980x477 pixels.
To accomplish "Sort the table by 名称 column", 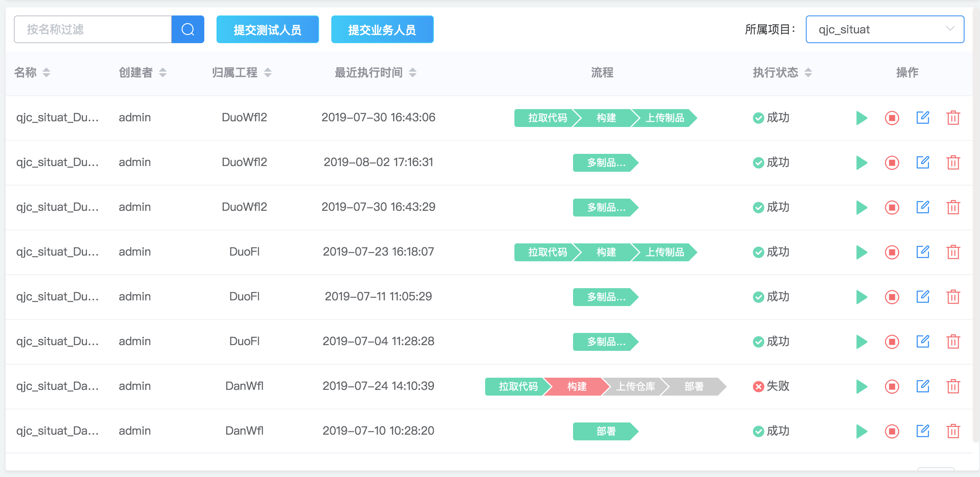I will (46, 72).
